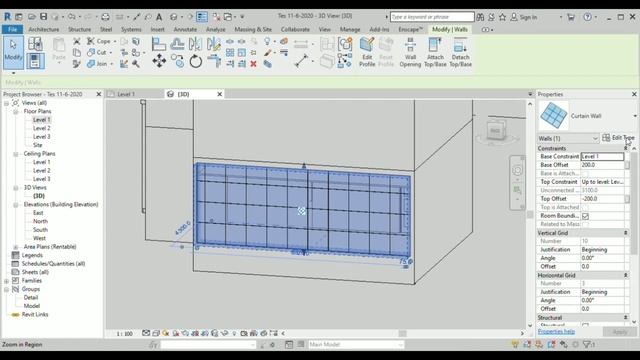Click the Text 'A' icon in quick access toolbar
640x360 pixels.
click(159, 17)
